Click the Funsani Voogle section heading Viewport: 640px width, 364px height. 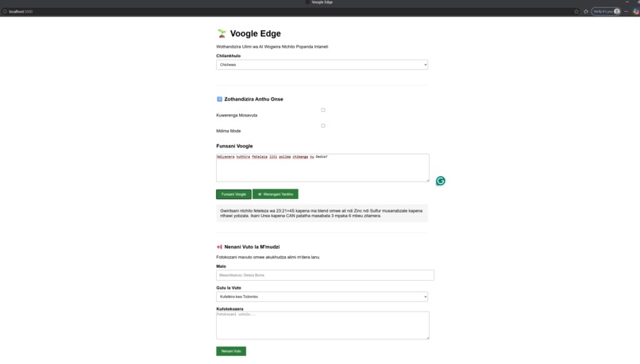tap(234, 146)
